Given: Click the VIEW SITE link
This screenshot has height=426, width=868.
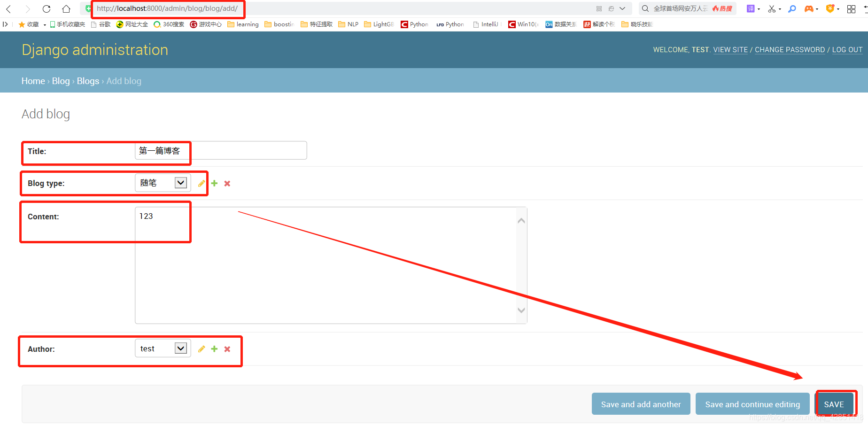Looking at the screenshot, I should tap(730, 50).
